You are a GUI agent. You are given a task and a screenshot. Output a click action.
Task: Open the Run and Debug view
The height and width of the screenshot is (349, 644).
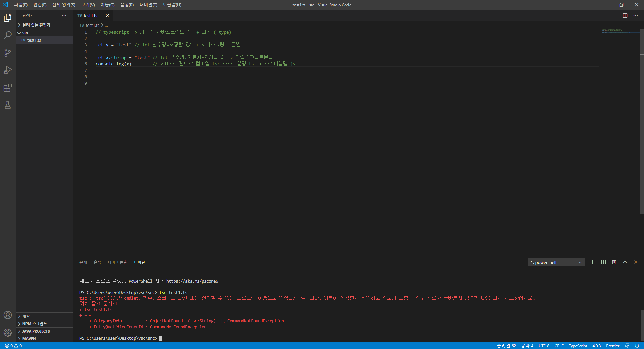click(8, 70)
